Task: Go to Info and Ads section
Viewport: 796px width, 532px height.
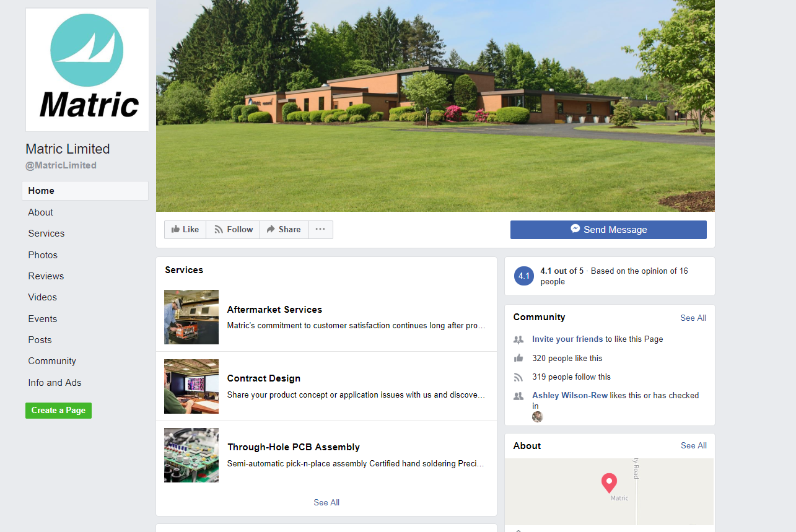Action: (x=55, y=383)
